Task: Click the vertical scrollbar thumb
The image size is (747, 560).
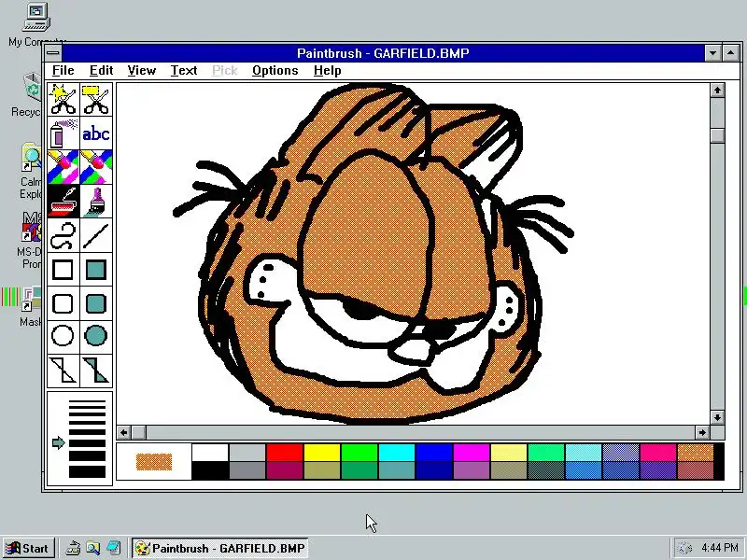Action: 717,135
